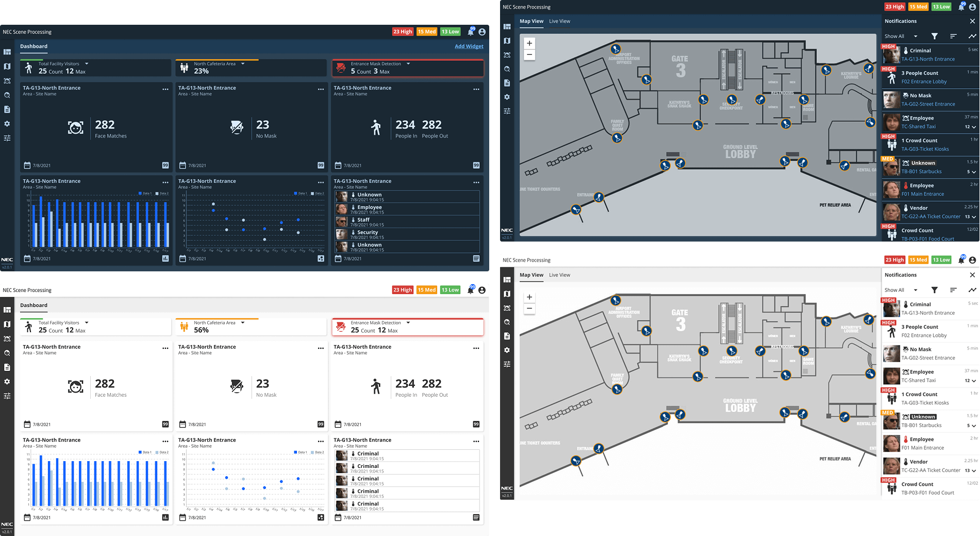980x536 pixels.
Task: Click F01 Main Entrance text in light notifications
Action: point(923,448)
